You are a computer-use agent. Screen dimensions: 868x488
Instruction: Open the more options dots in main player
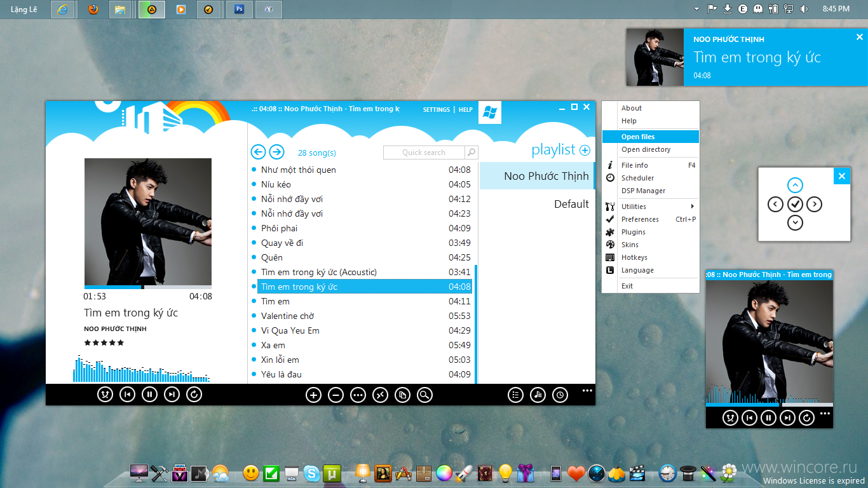[587, 391]
